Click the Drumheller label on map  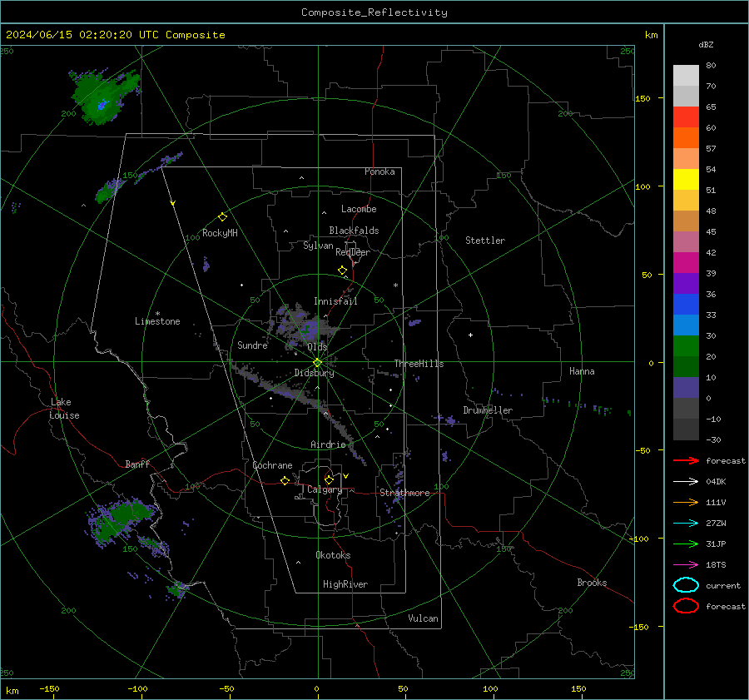(488, 410)
